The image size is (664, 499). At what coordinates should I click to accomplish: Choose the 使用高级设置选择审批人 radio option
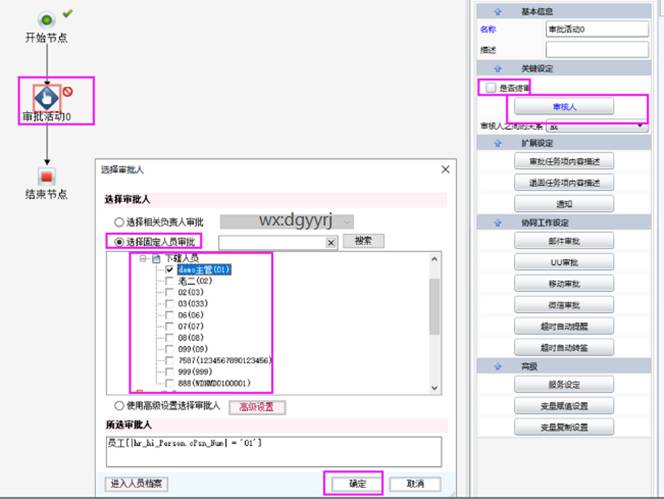[x=119, y=406]
